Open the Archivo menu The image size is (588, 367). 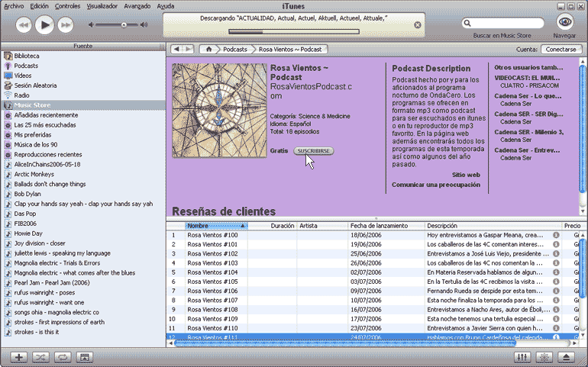14,6
